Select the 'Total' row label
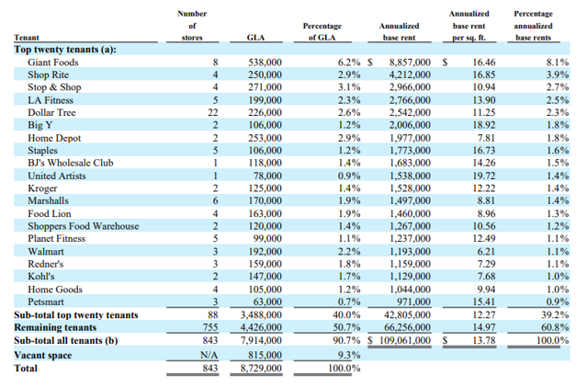Image resolution: width=588 pixels, height=387 pixels. [x=26, y=369]
